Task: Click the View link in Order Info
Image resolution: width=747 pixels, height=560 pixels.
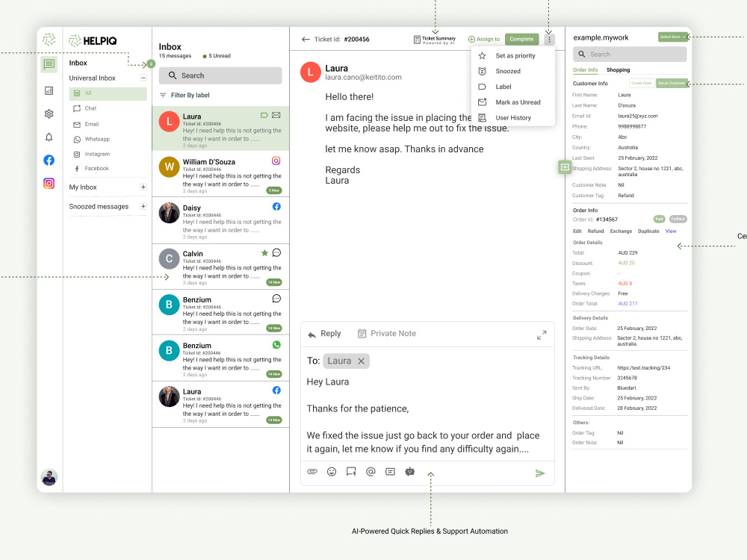Action: point(671,231)
